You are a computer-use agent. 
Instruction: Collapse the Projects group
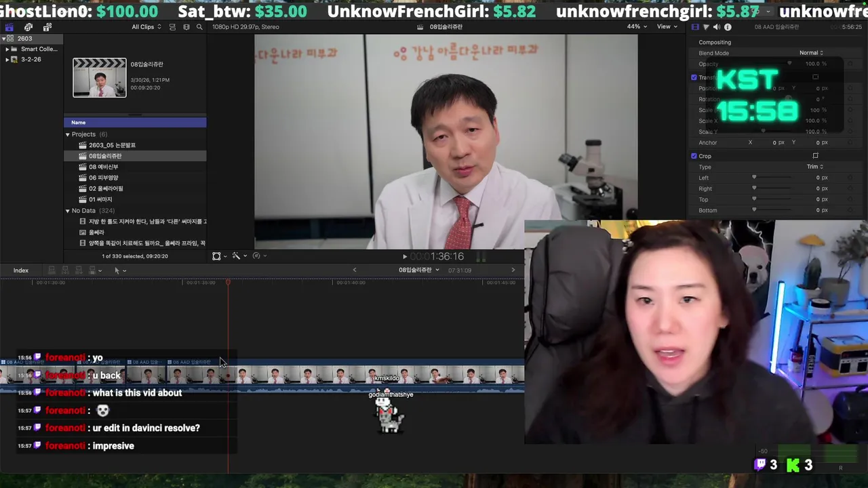click(68, 134)
